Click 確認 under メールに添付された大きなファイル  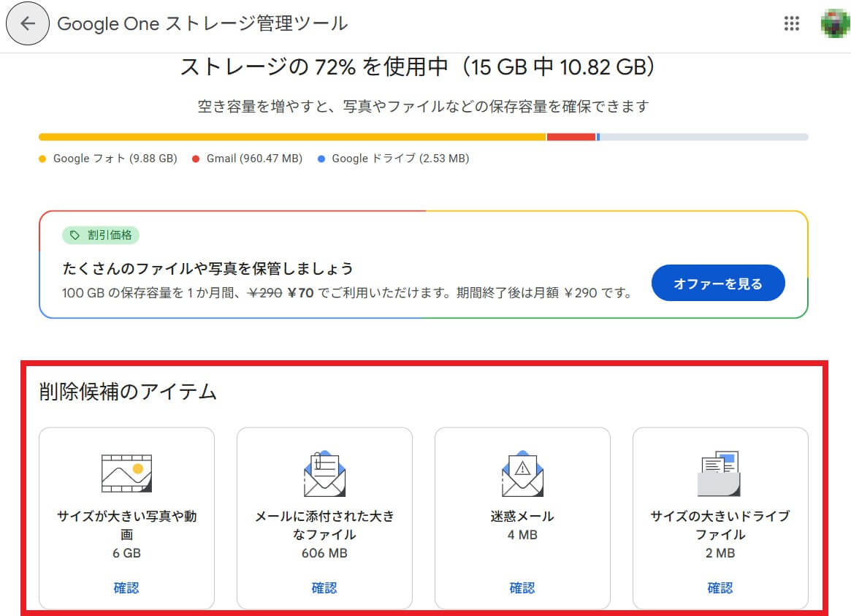click(x=324, y=588)
